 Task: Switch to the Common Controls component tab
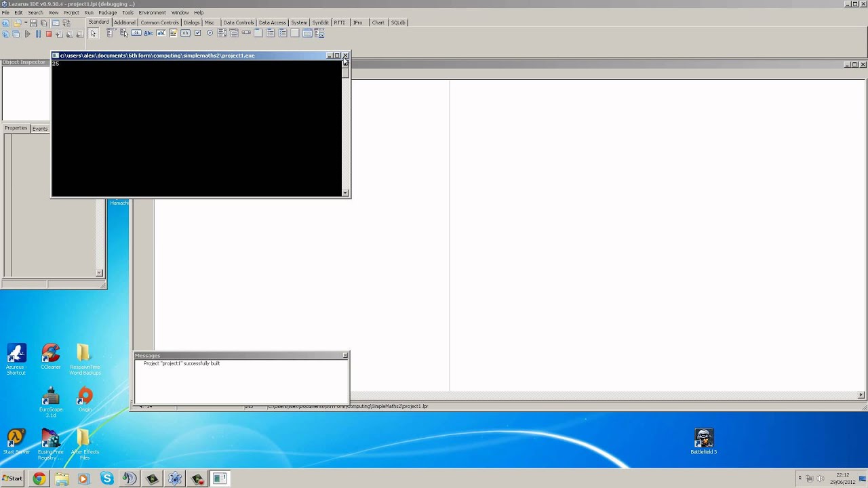[x=159, y=22]
